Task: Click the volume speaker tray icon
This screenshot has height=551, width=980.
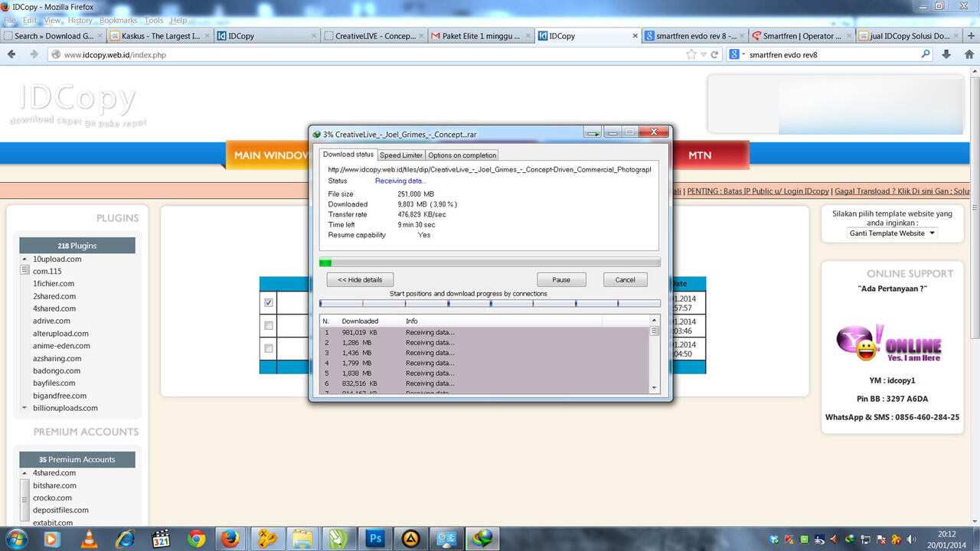Action: tap(912, 540)
